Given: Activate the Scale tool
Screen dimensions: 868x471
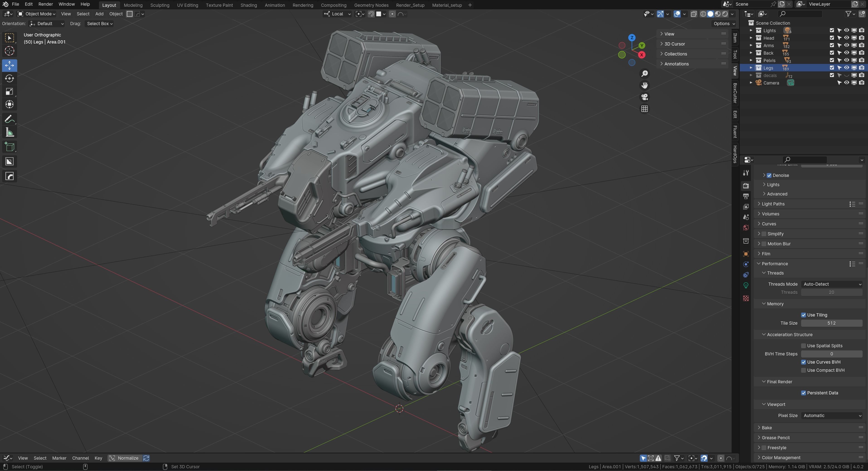Looking at the screenshot, I should point(10,92).
